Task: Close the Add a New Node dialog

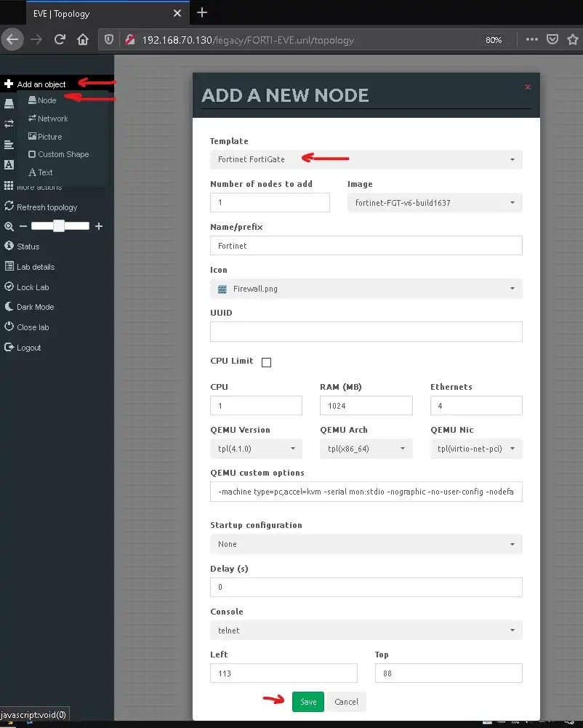Action: click(528, 87)
